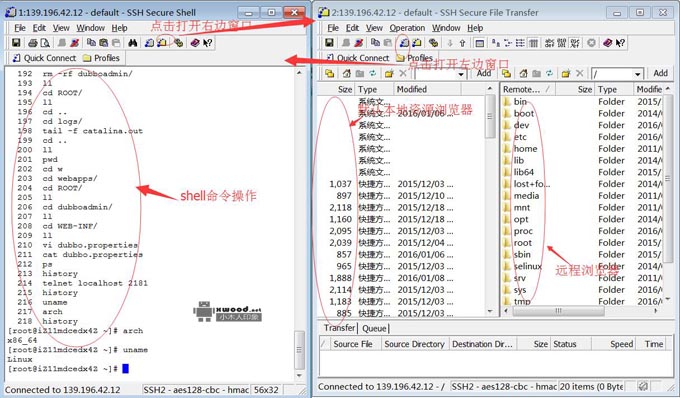
Task: Open View menu in File Transfer window
Action: 374,28
